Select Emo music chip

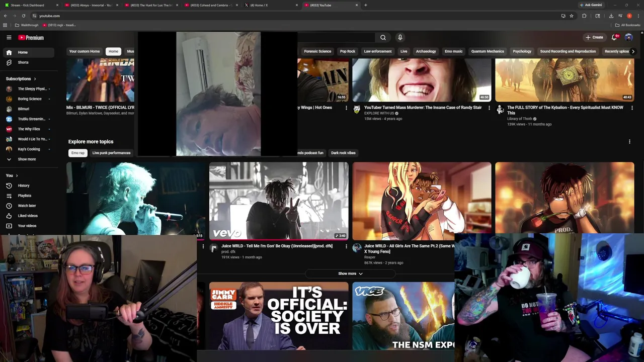[x=453, y=51]
